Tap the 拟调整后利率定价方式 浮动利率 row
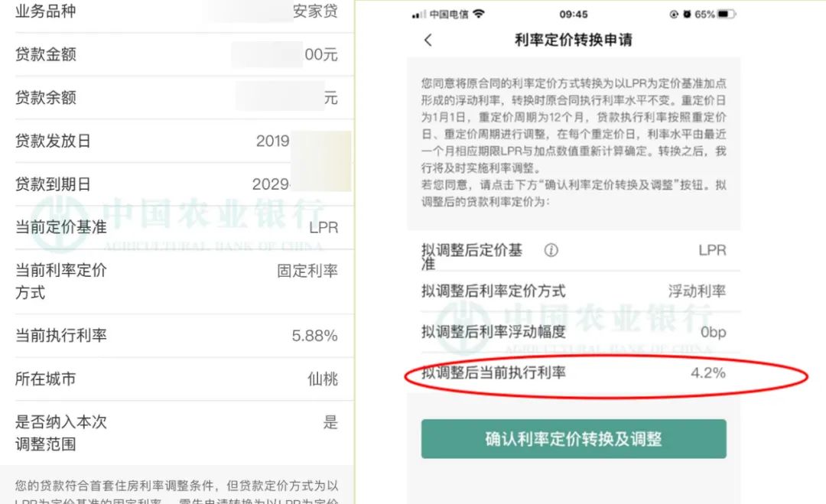 (x=574, y=291)
